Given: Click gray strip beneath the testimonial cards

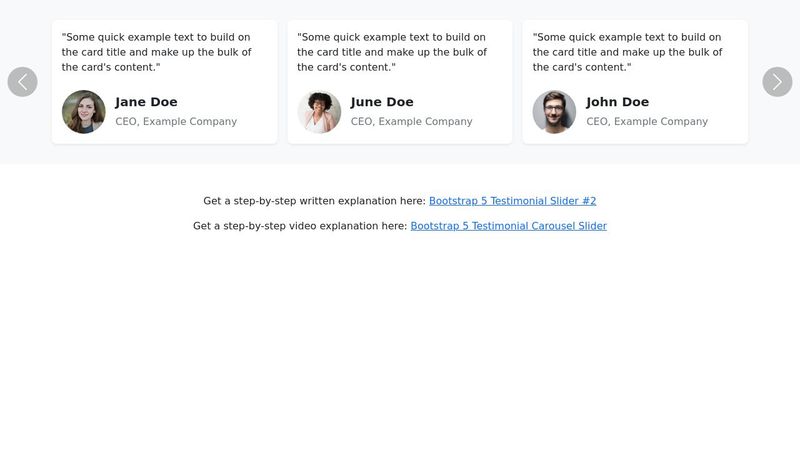Looking at the screenshot, I should (x=400, y=154).
